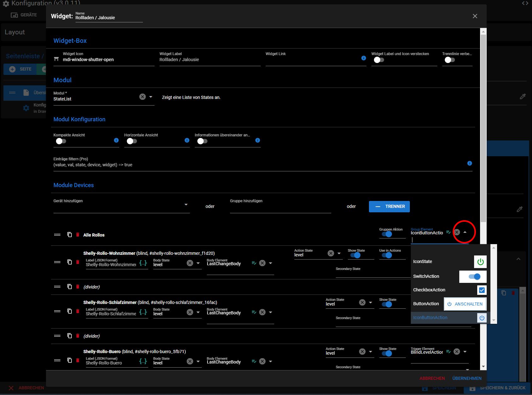The width and height of the screenshot is (532, 395).
Task: Clear the Group Element IconButtonAction value
Action: pyautogui.click(x=457, y=232)
